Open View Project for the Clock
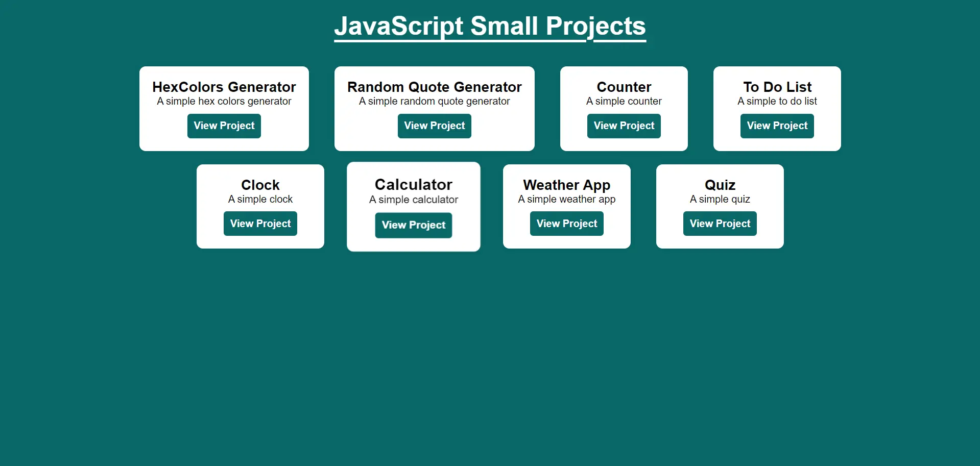 tap(260, 224)
